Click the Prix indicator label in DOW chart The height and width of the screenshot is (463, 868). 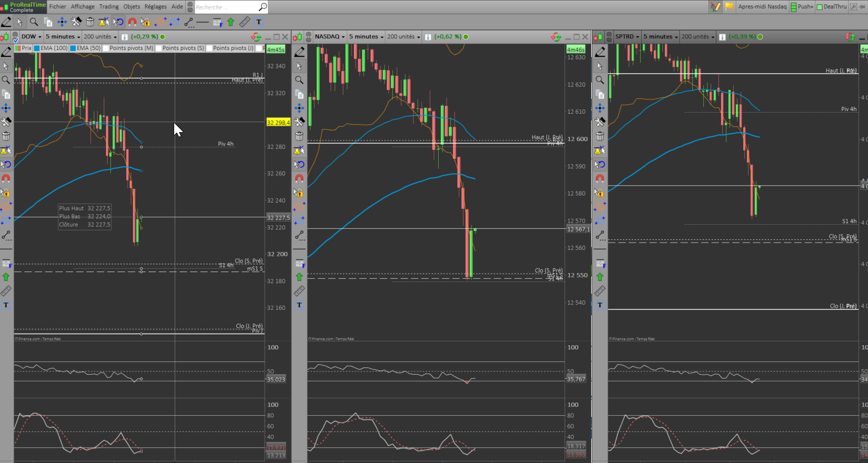27,48
